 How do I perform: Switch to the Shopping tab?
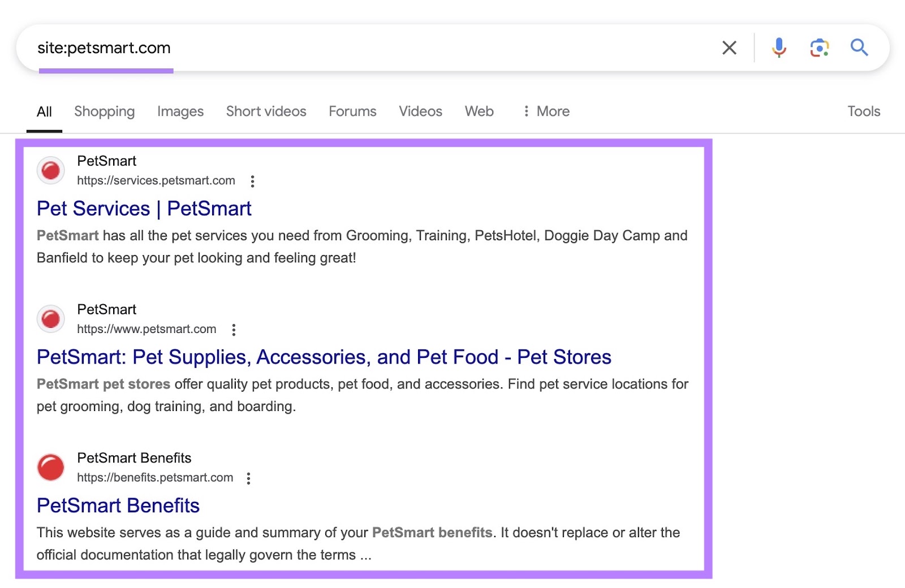pos(104,111)
